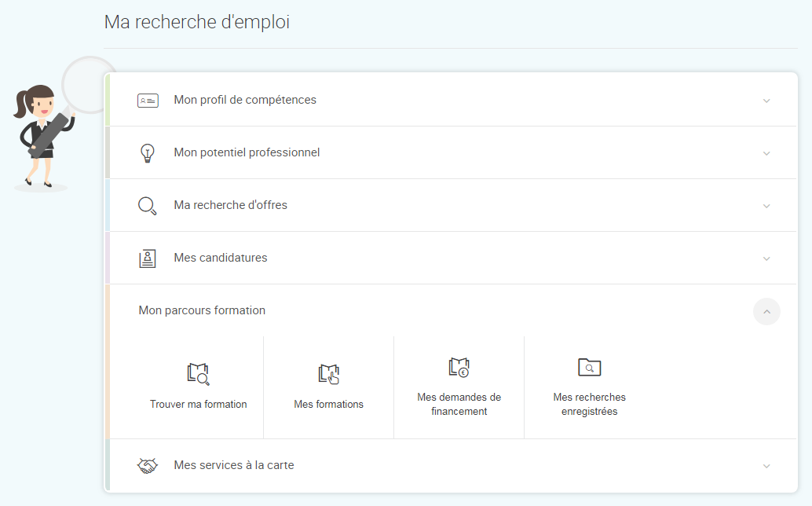Open the Mes services à la carte section title
The height and width of the screenshot is (506, 812).
(x=233, y=465)
